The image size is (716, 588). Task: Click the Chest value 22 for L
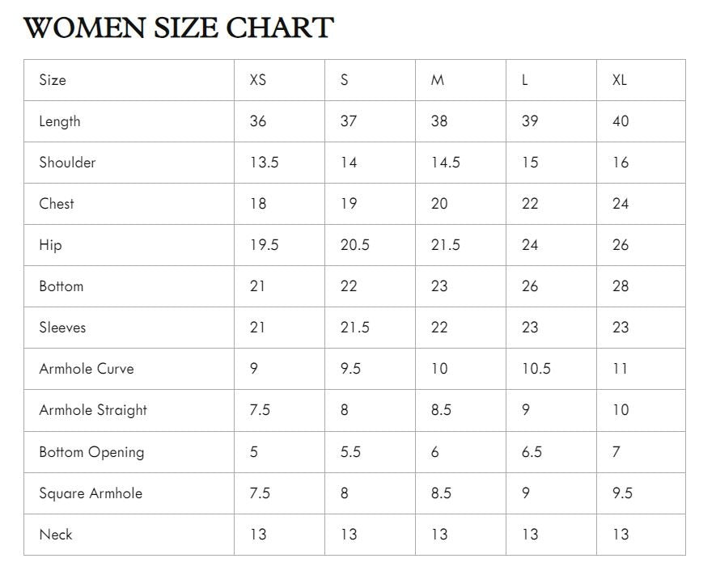(530, 204)
